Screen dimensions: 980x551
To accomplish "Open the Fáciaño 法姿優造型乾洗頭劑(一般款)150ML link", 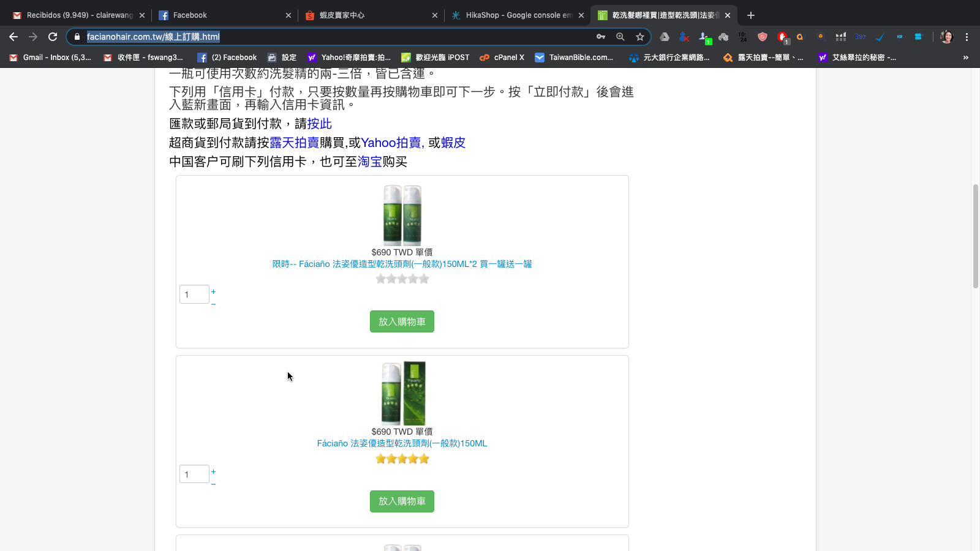I will pyautogui.click(x=402, y=443).
